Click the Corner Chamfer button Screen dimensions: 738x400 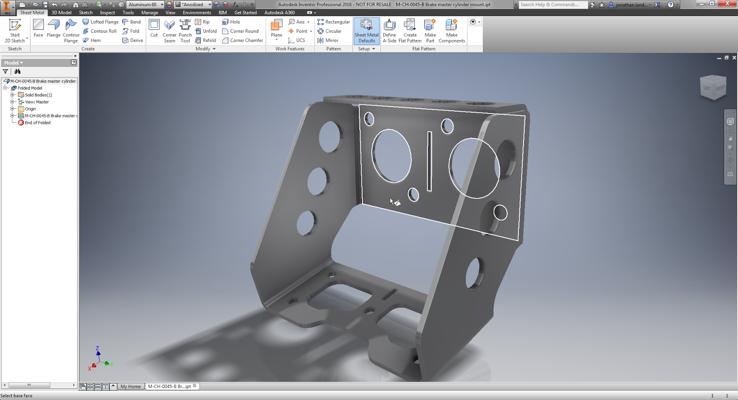click(x=243, y=40)
